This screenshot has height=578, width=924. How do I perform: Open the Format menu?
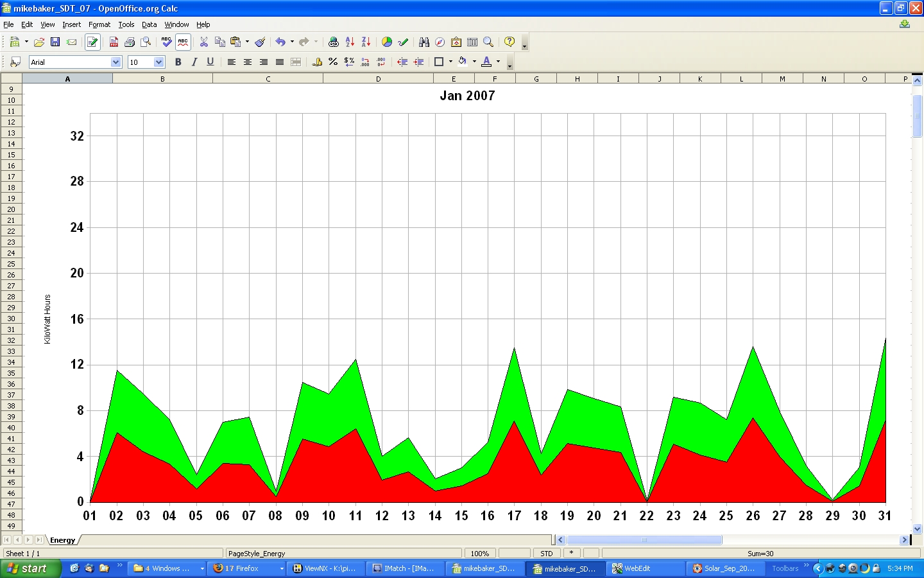(99, 24)
